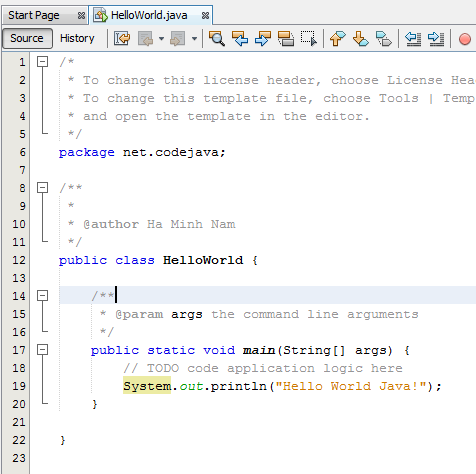Open Back navigation dropdown arrow

161,39
